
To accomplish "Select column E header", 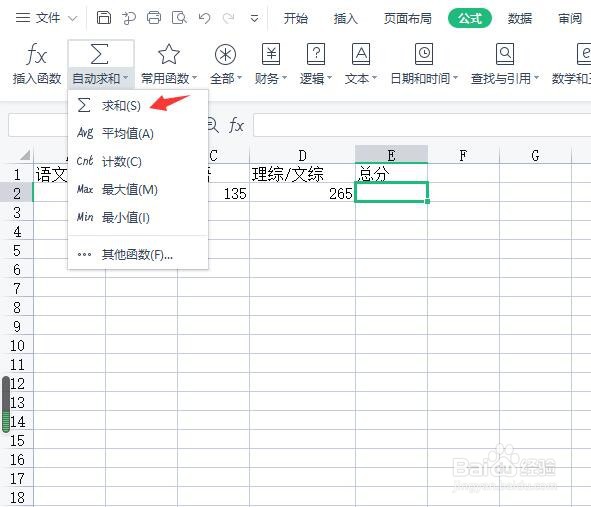I will [391, 155].
